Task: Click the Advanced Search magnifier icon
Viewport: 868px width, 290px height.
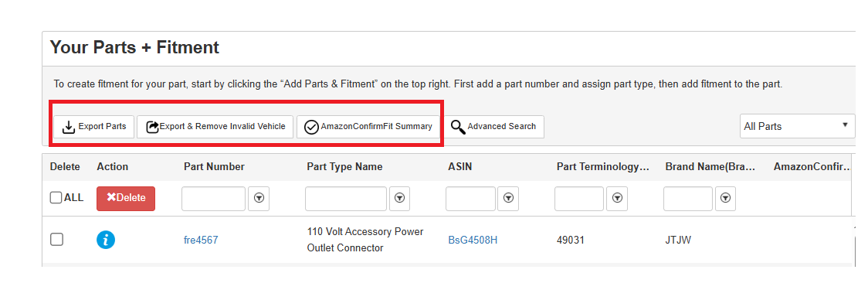Action: [x=458, y=127]
